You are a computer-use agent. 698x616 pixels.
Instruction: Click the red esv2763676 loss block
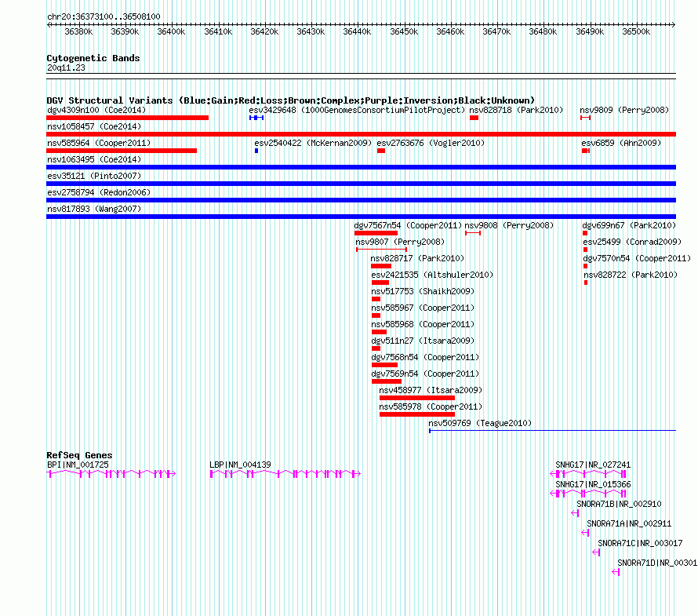(x=381, y=151)
